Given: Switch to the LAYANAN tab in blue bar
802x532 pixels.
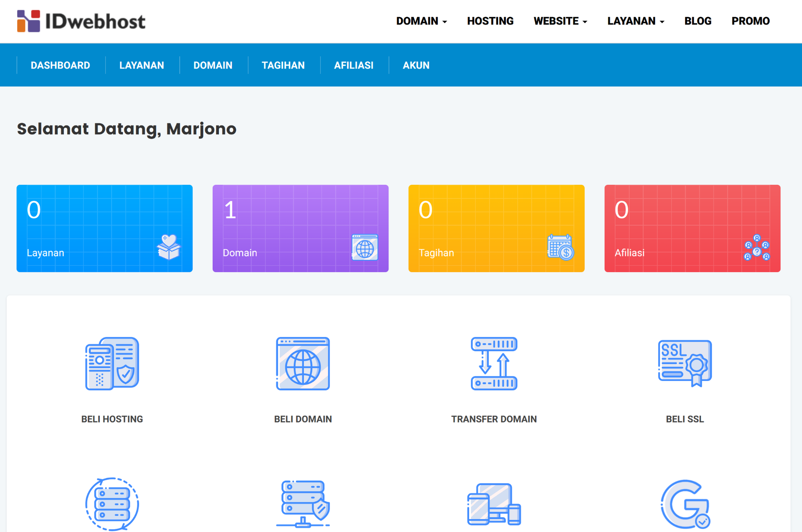Looking at the screenshot, I should click(x=142, y=65).
